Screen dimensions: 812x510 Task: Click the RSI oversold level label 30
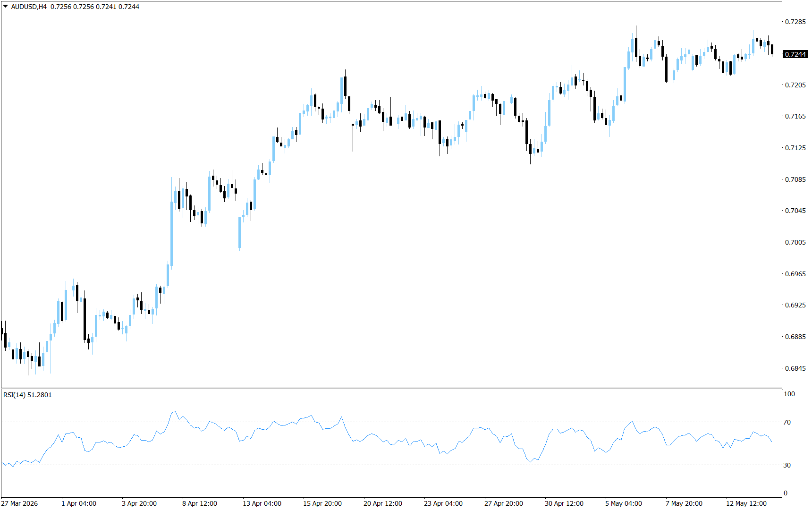787,465
